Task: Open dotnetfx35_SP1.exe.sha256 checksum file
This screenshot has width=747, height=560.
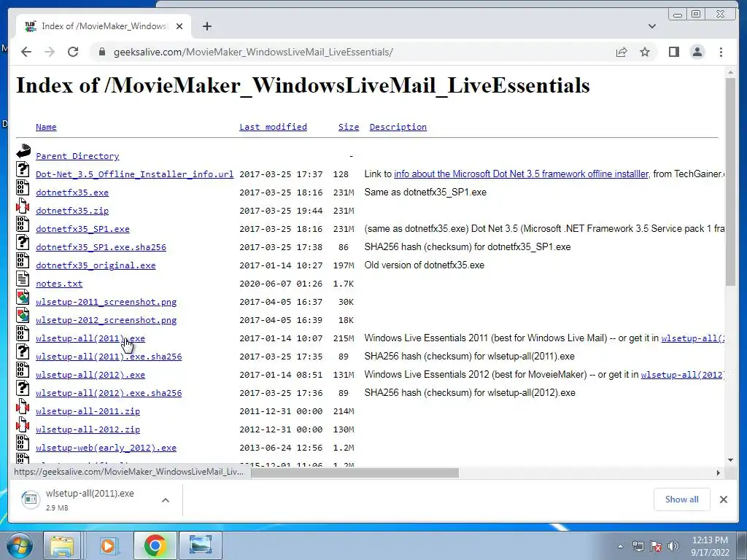Action: (x=101, y=247)
